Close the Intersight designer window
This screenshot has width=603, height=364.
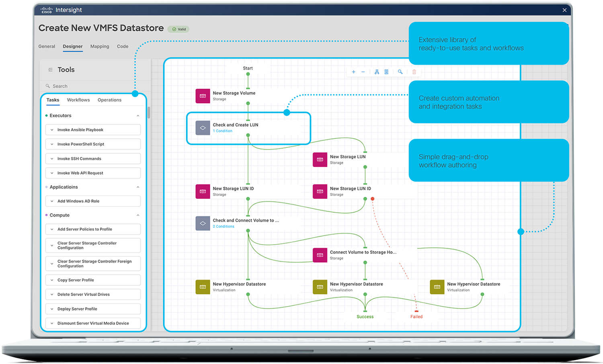pos(564,10)
